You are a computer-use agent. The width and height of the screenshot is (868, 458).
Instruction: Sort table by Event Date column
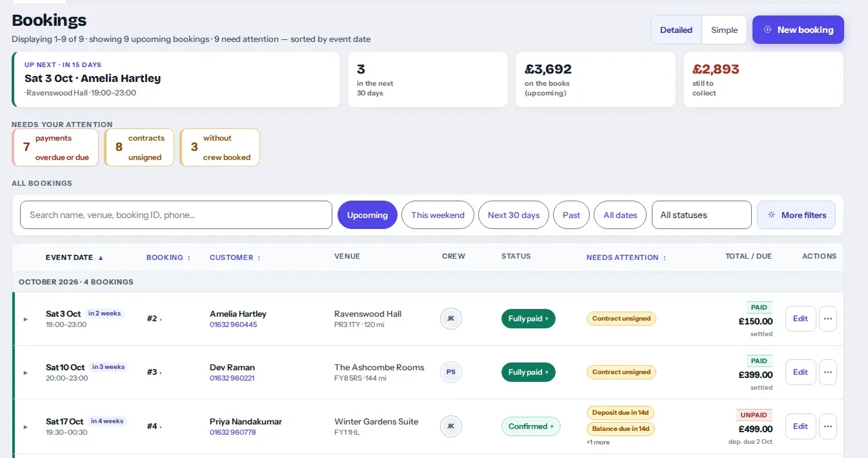coord(75,257)
